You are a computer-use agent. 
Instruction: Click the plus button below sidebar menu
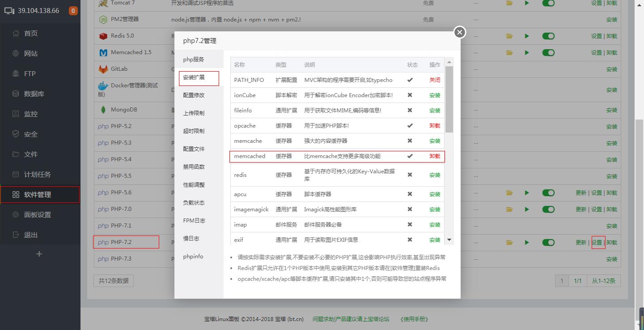(x=39, y=254)
